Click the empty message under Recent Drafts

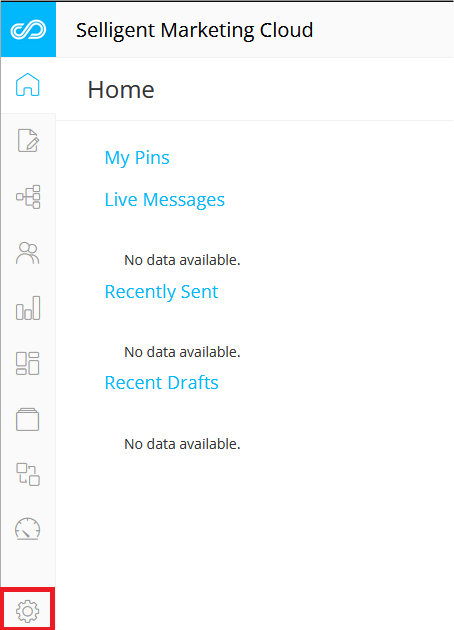click(x=182, y=444)
